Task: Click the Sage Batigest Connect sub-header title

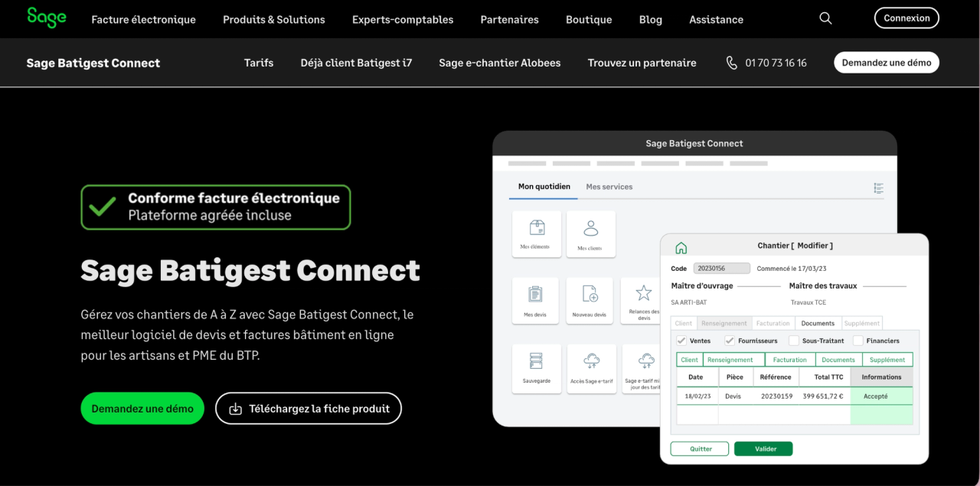Action: (93, 63)
